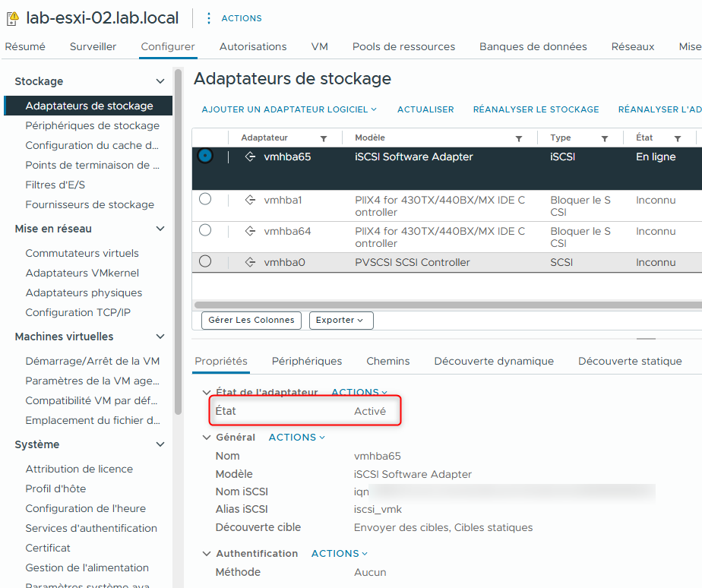Collapse the État de l'adaptateur section

tap(206, 392)
